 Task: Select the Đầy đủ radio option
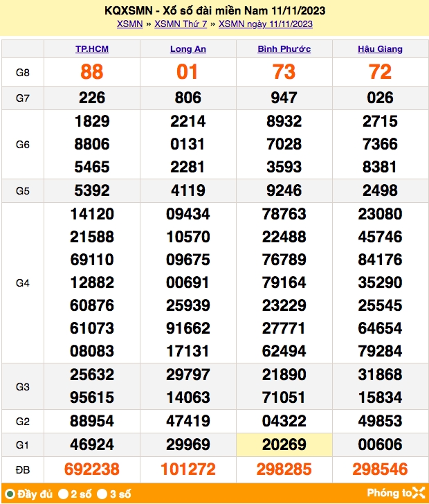10,494
